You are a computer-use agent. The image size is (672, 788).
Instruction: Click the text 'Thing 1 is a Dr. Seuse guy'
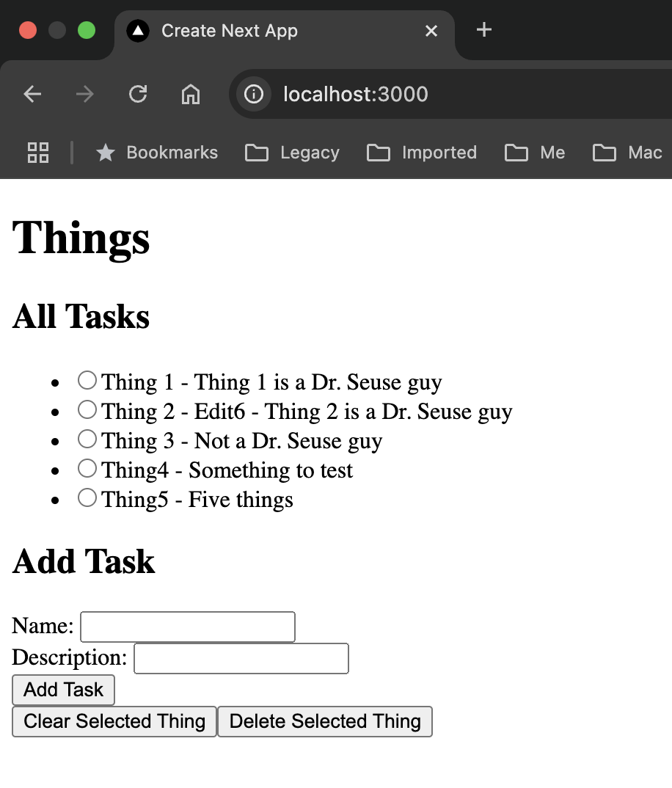318,382
